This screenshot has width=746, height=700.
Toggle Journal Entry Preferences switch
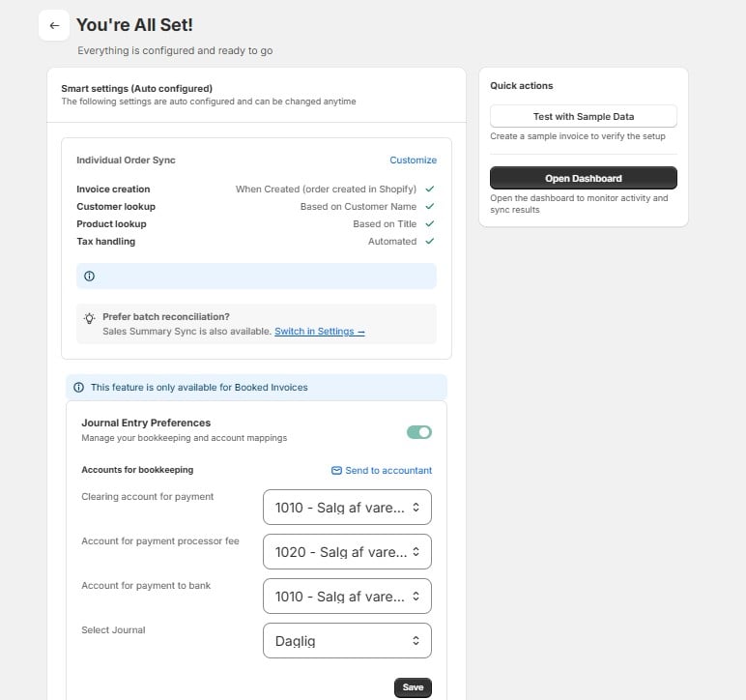(419, 432)
